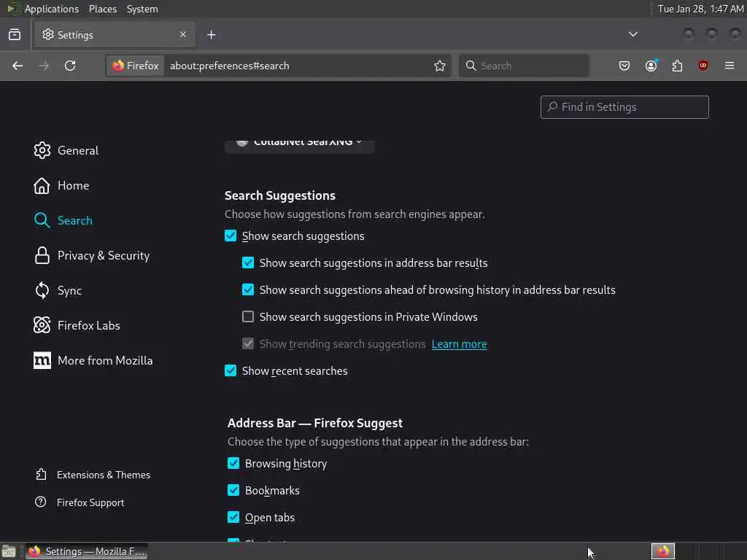The width and height of the screenshot is (747, 560).
Task: Open the Home settings category
Action: coord(73,186)
